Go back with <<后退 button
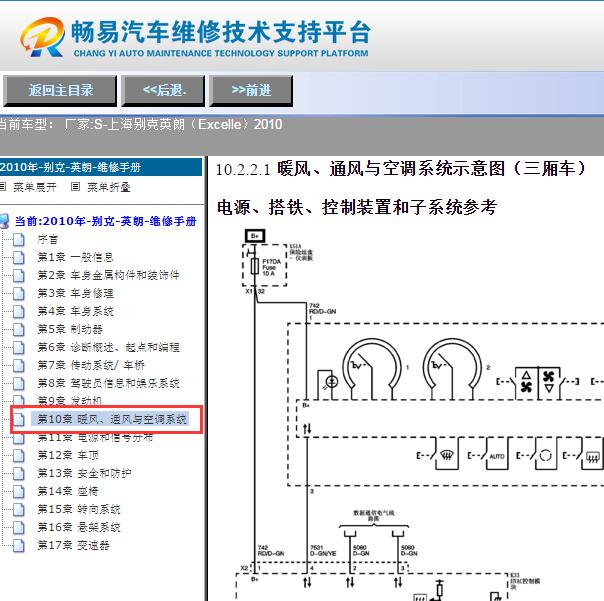Viewport: 604px width, 601px height. [x=163, y=91]
